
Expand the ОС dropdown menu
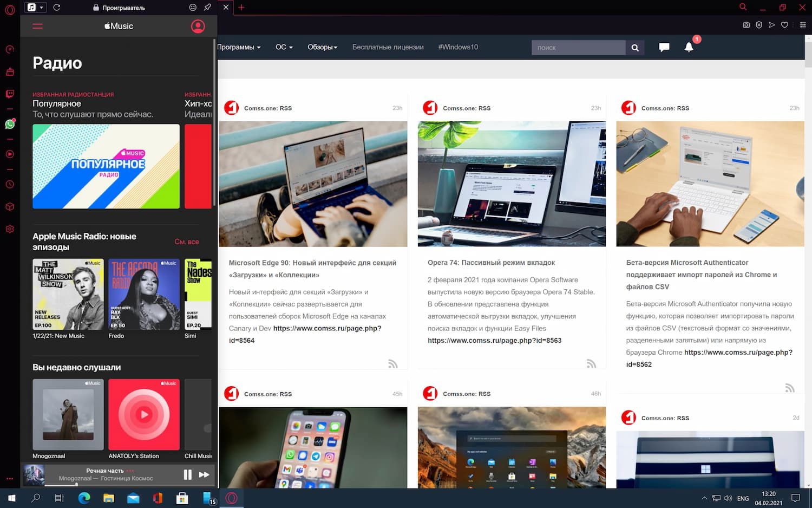[284, 47]
